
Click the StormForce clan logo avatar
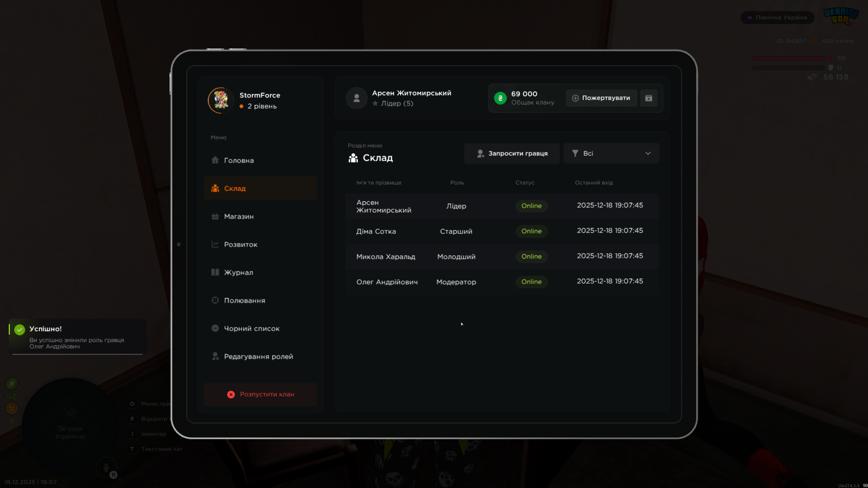(221, 100)
